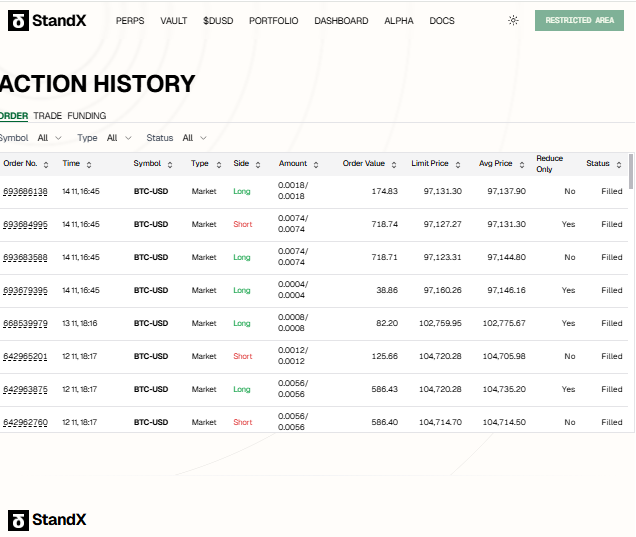Open order number 642965201

pyautogui.click(x=25, y=356)
